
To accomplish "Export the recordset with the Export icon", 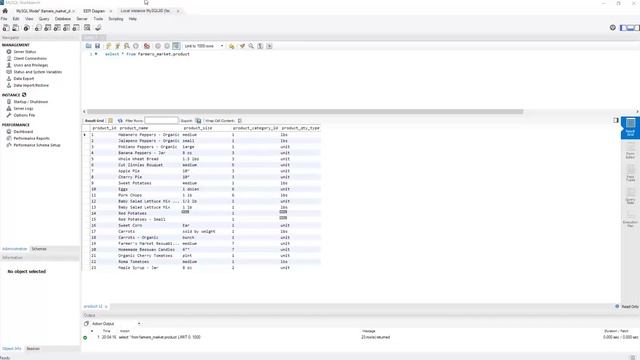I will (x=198, y=121).
